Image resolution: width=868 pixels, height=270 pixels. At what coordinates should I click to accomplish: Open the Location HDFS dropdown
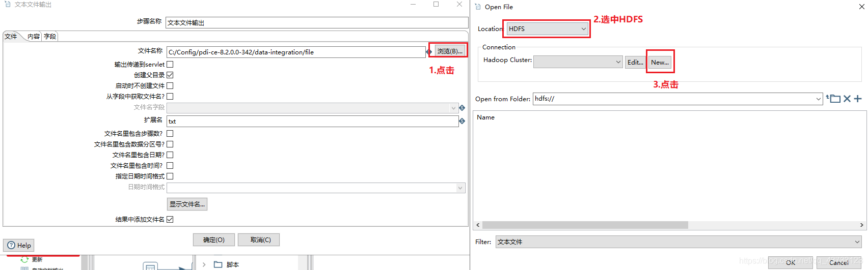click(x=548, y=29)
